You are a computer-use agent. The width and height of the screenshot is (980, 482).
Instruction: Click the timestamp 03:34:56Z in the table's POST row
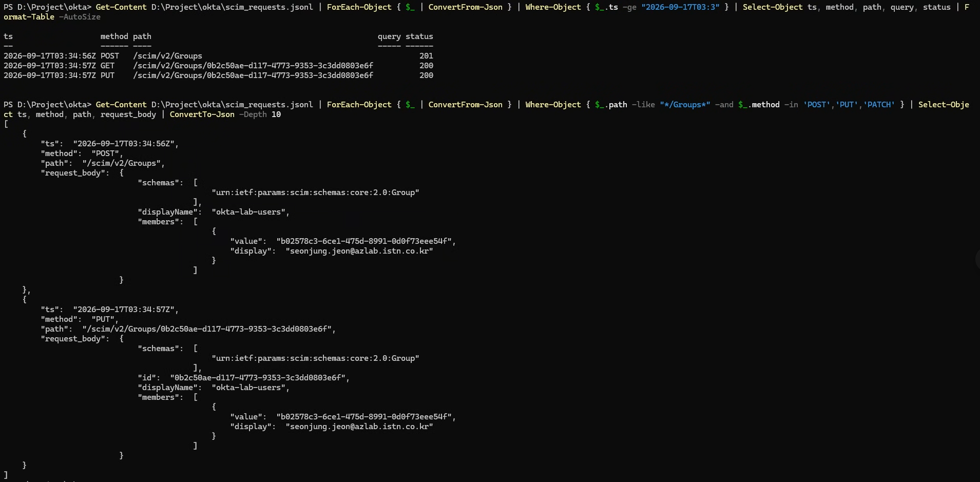point(50,56)
